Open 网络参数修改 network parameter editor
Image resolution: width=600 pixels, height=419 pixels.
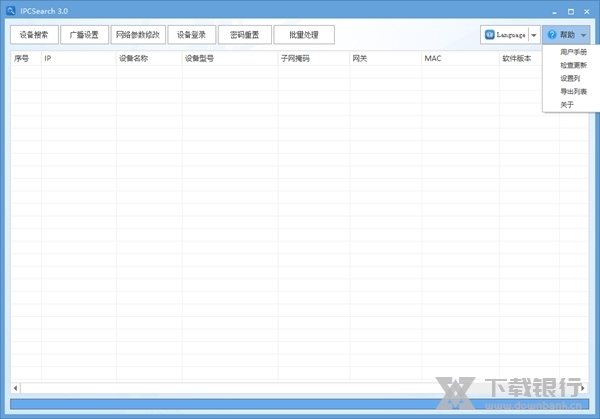138,35
